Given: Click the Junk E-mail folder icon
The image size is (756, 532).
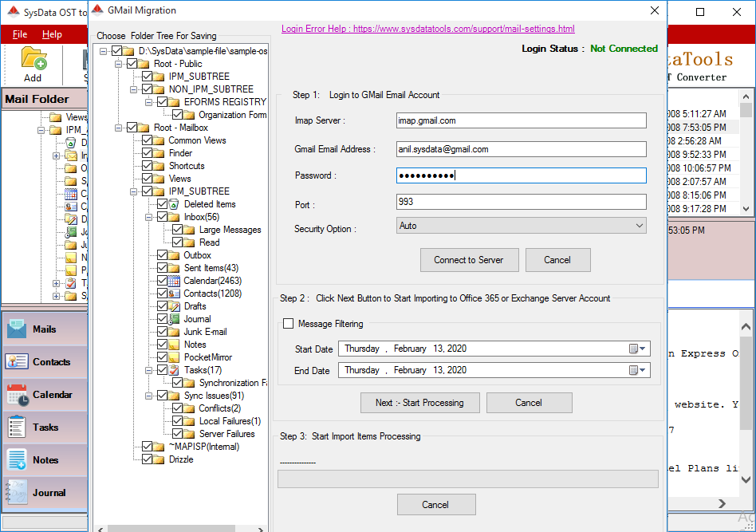Looking at the screenshot, I should pos(174,332).
